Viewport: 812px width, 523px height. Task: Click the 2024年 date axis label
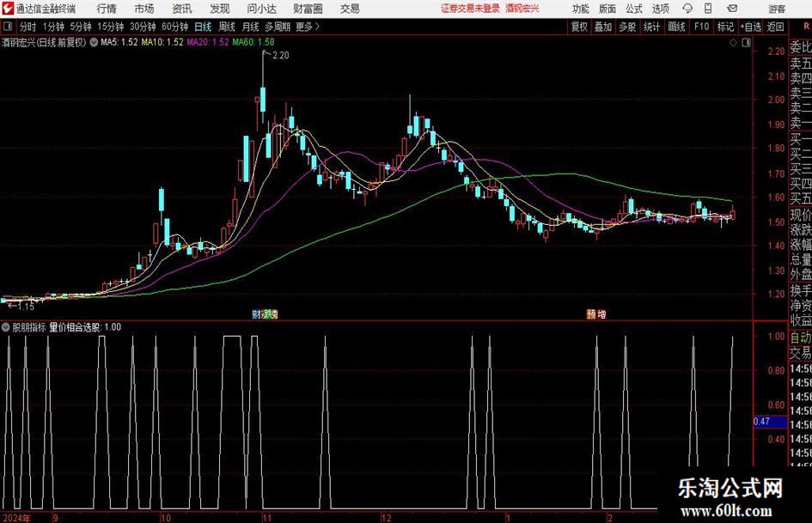16,518
